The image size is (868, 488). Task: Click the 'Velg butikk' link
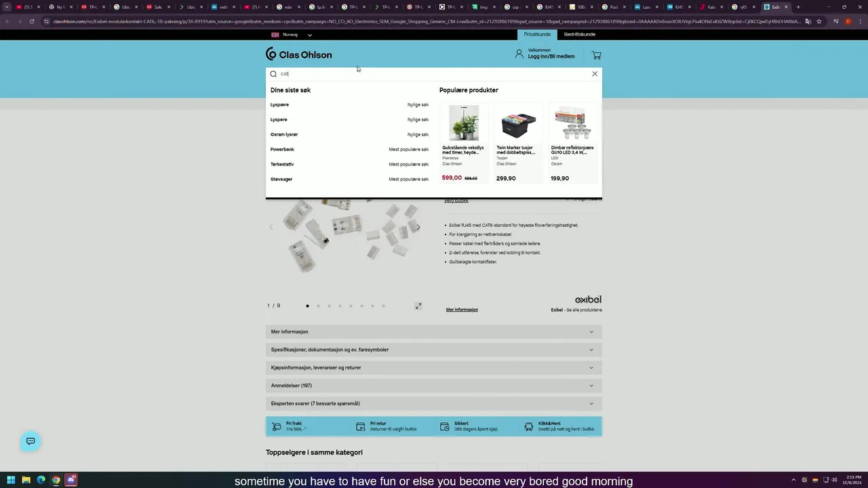point(456,201)
